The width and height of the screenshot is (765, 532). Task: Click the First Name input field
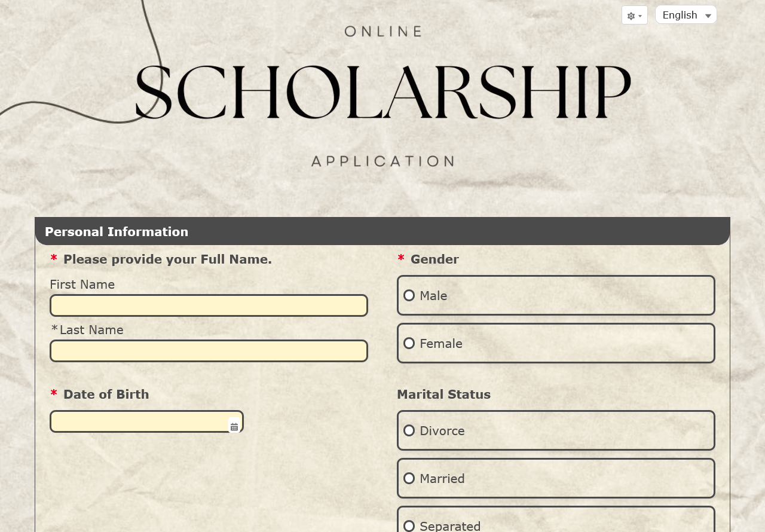coord(209,305)
